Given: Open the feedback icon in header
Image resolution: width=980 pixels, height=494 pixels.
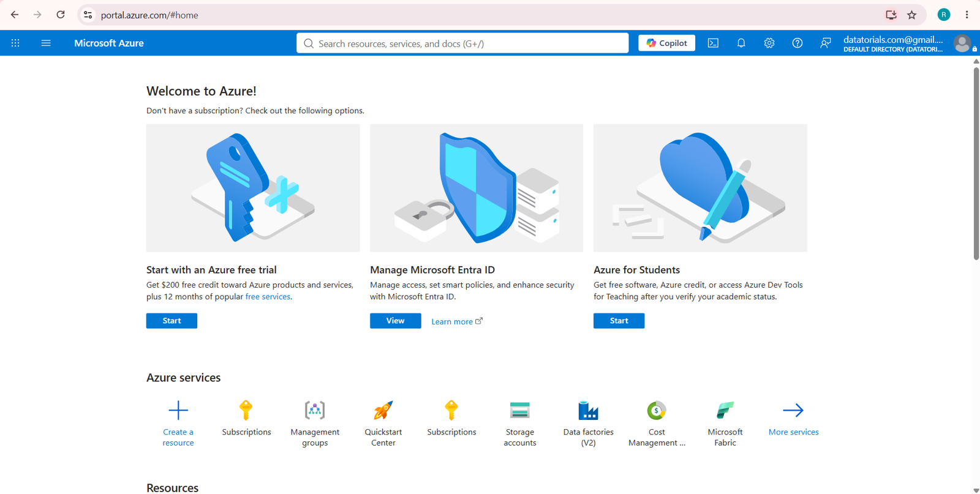Looking at the screenshot, I should click(x=826, y=43).
